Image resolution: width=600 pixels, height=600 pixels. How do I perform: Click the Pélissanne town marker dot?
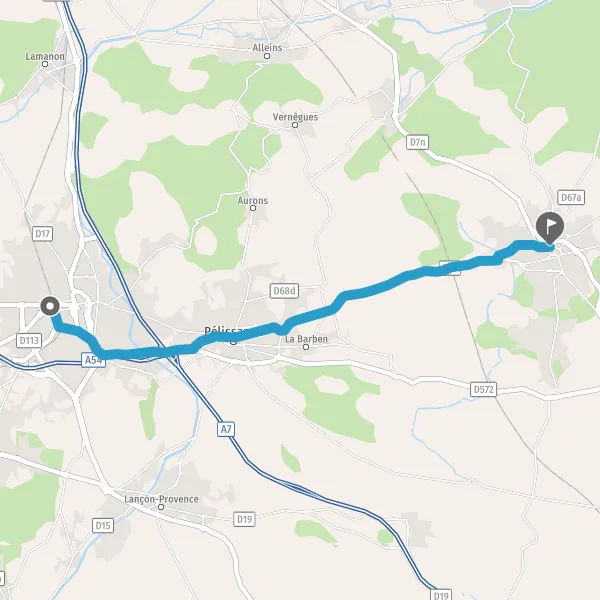point(233,342)
